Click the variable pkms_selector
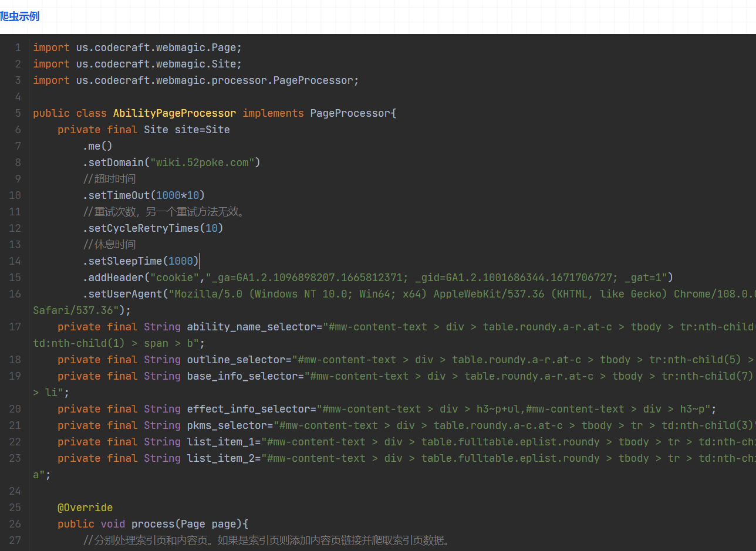This screenshot has height=551, width=756. [227, 425]
